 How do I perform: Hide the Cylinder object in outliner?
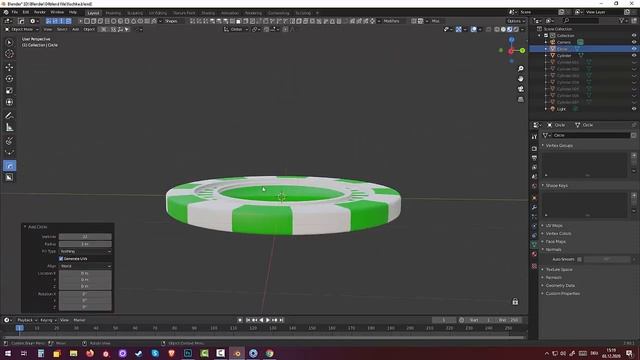[634, 55]
